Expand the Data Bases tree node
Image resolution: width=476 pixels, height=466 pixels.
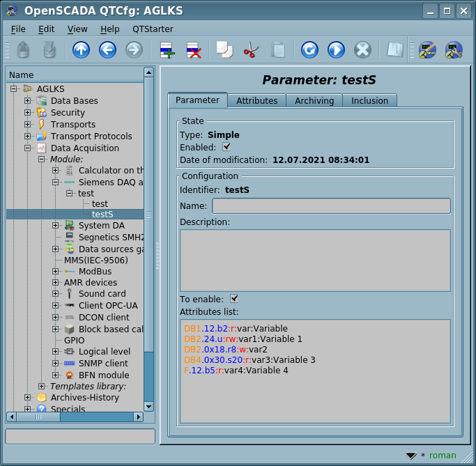click(28, 101)
